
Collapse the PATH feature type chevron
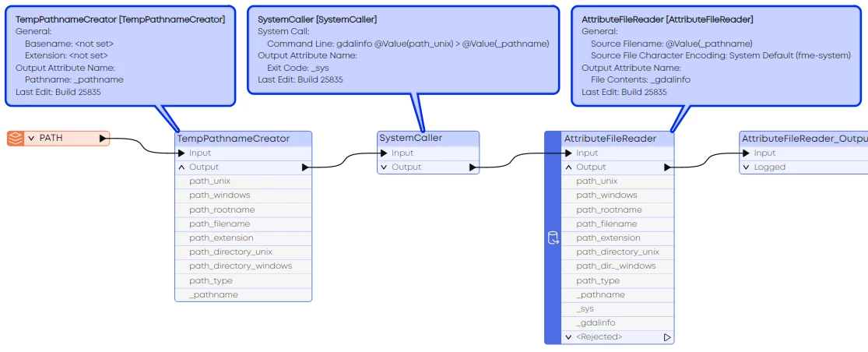pyautogui.click(x=31, y=139)
